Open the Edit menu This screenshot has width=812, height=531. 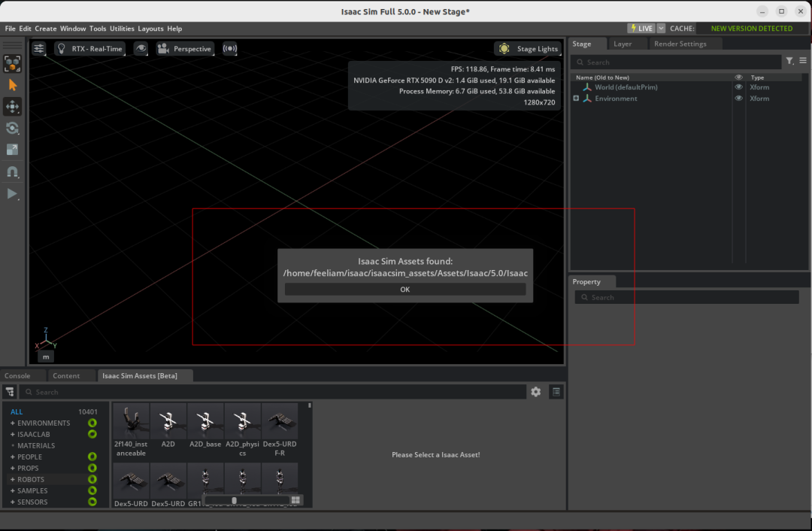[25, 29]
